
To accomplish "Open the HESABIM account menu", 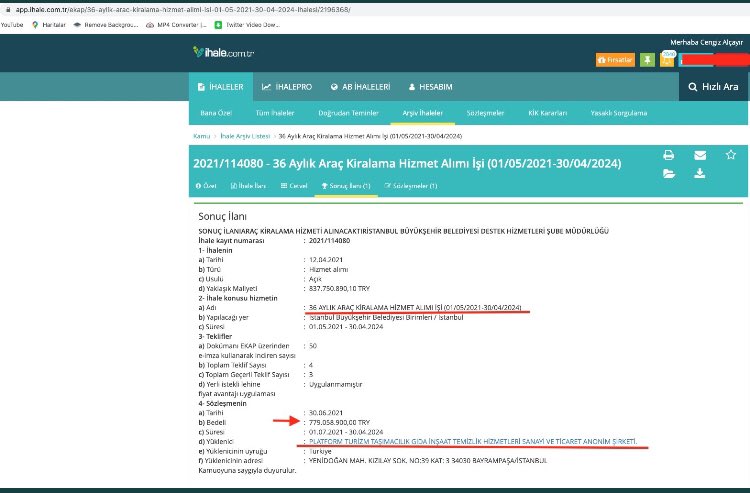I will click(430, 87).
